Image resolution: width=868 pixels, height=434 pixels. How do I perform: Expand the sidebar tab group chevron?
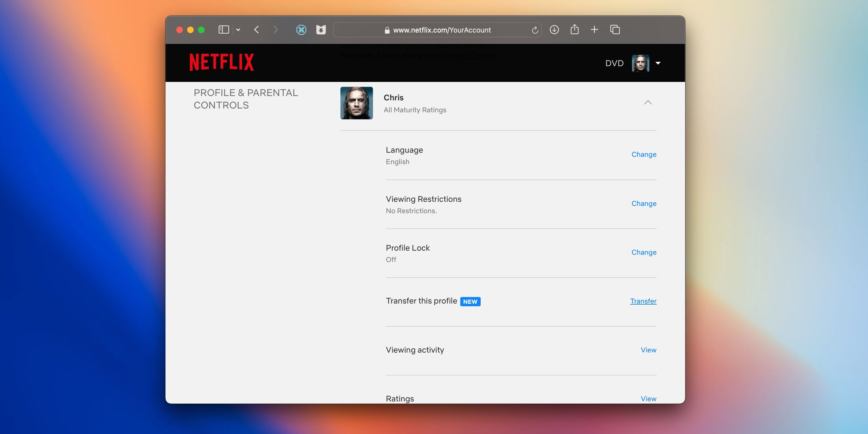[239, 30]
